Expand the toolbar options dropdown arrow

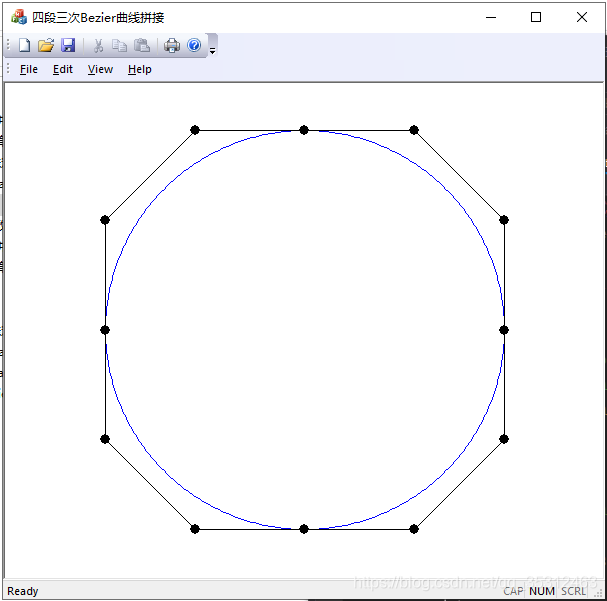pyautogui.click(x=212, y=50)
